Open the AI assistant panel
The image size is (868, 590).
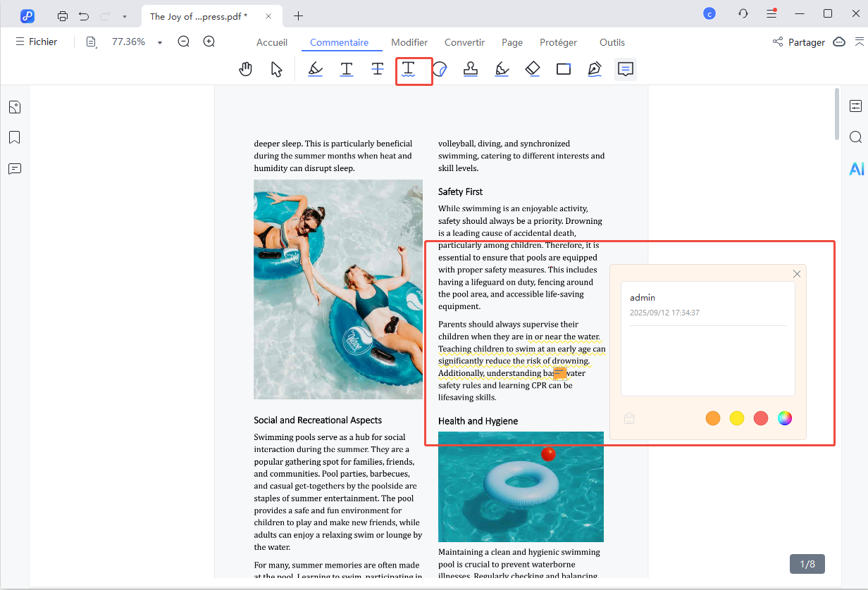coord(856,169)
